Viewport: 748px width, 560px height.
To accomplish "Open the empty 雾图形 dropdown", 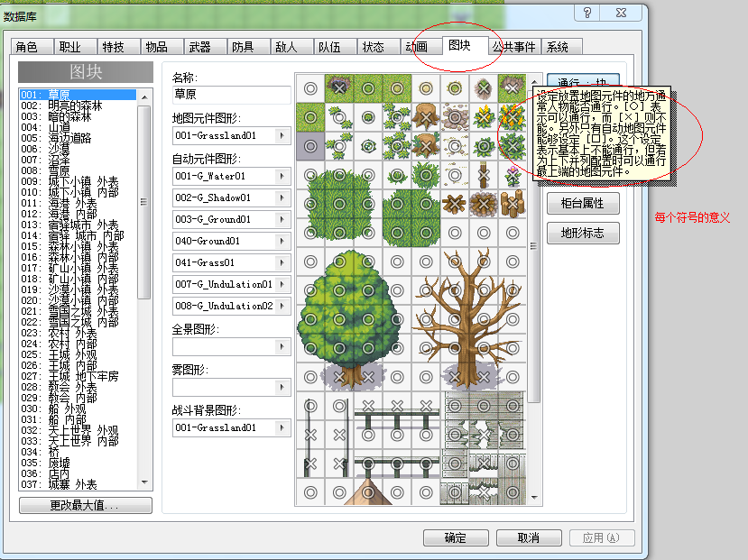I will click(282, 388).
